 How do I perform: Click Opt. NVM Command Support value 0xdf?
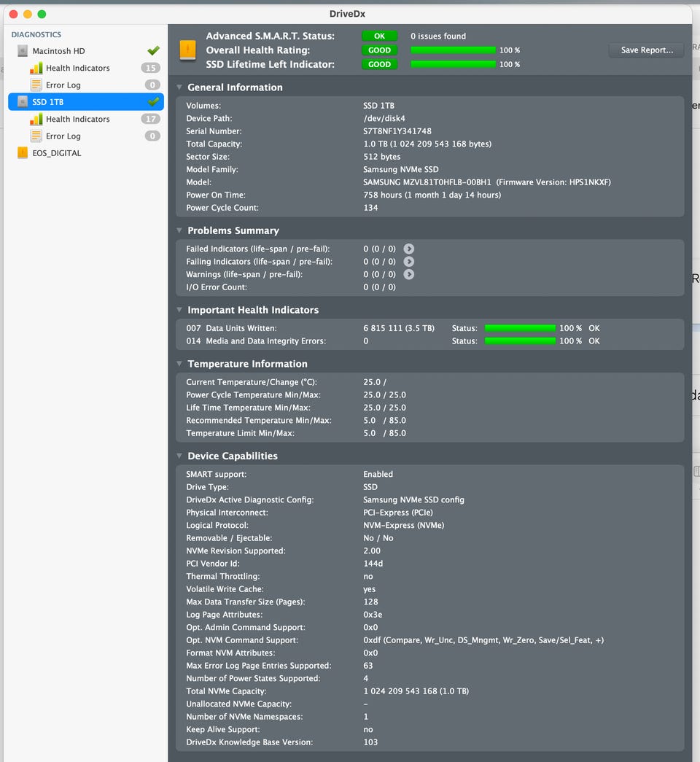click(483, 640)
